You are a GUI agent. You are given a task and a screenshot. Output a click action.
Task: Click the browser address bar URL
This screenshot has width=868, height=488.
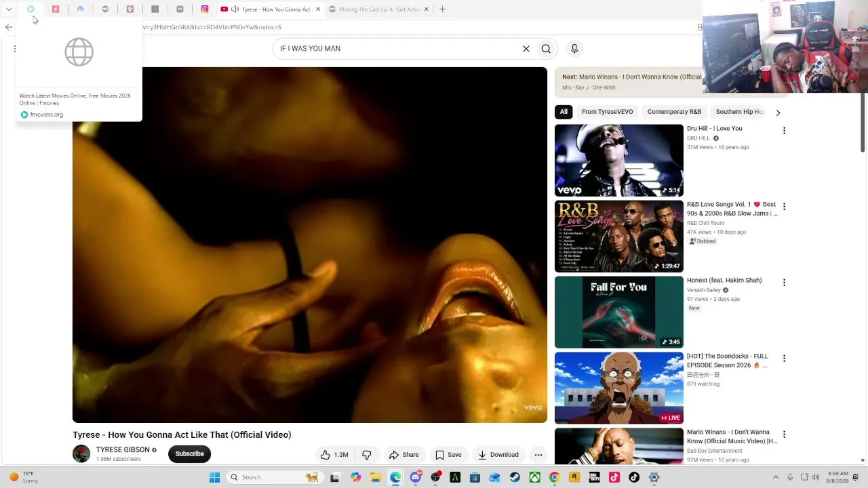212,27
